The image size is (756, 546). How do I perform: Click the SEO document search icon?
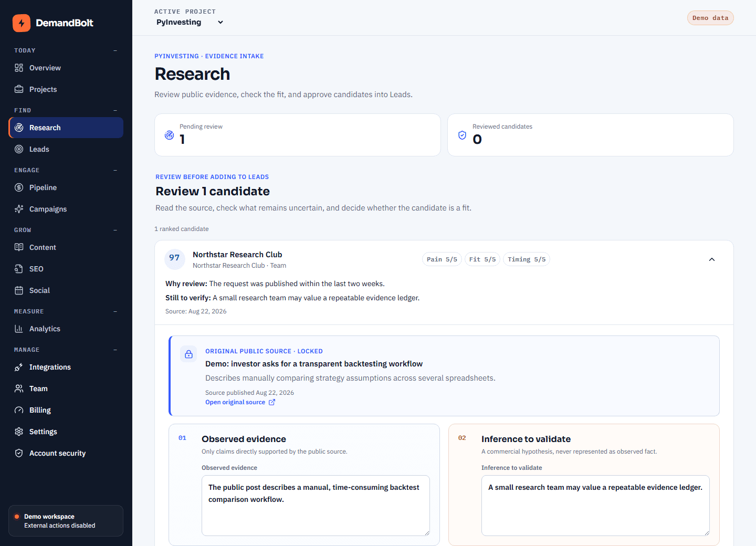(x=19, y=269)
